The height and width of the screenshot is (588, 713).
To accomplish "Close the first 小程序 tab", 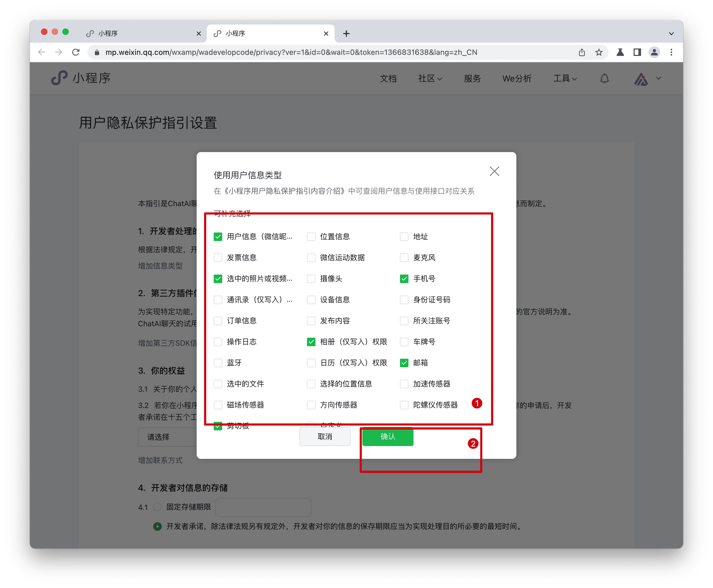I will click(x=198, y=34).
